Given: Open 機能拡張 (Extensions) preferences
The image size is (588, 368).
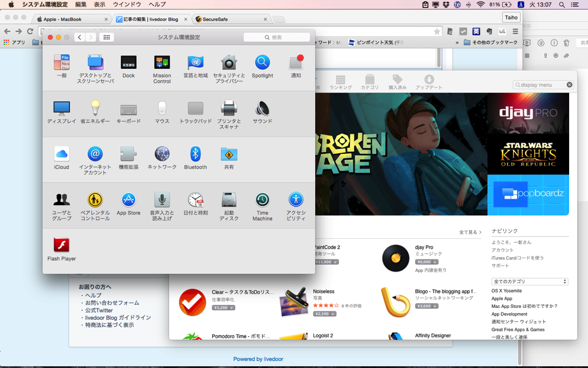Looking at the screenshot, I should click(128, 157).
